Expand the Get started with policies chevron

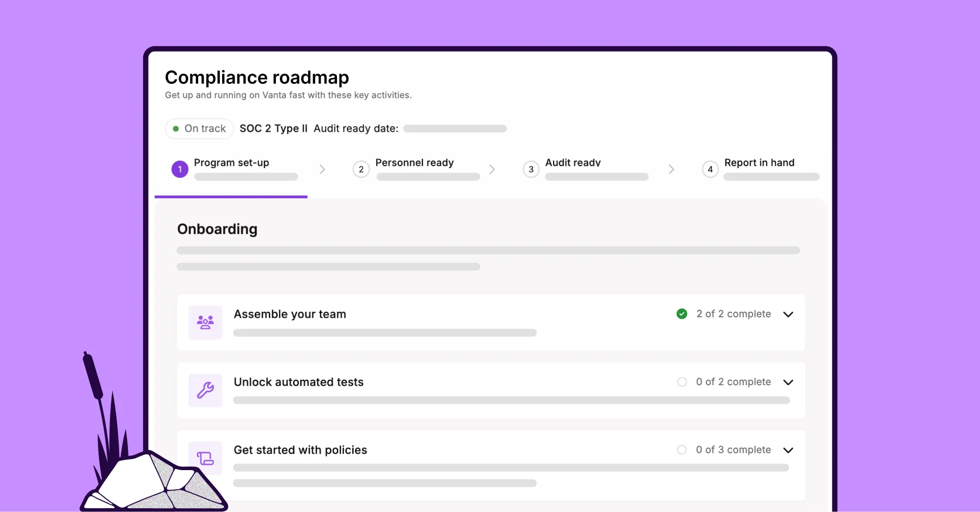click(x=788, y=451)
